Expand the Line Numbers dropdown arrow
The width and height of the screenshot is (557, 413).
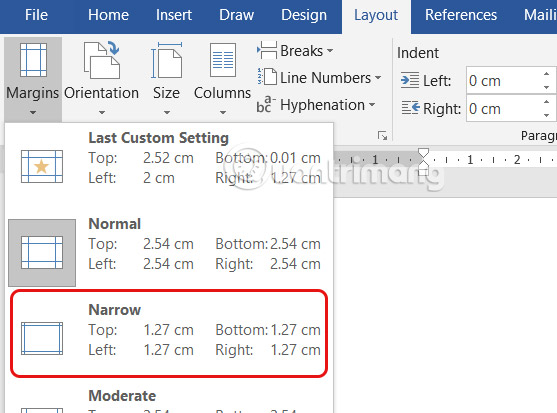click(378, 77)
